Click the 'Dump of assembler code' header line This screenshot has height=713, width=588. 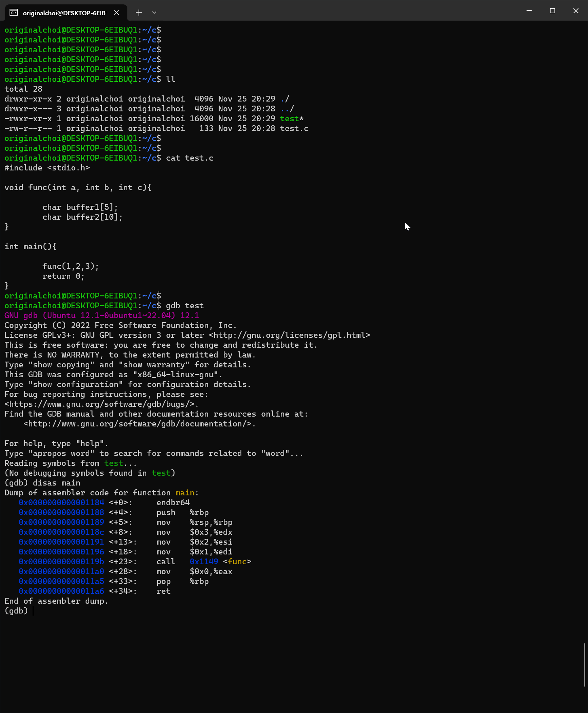coord(102,493)
